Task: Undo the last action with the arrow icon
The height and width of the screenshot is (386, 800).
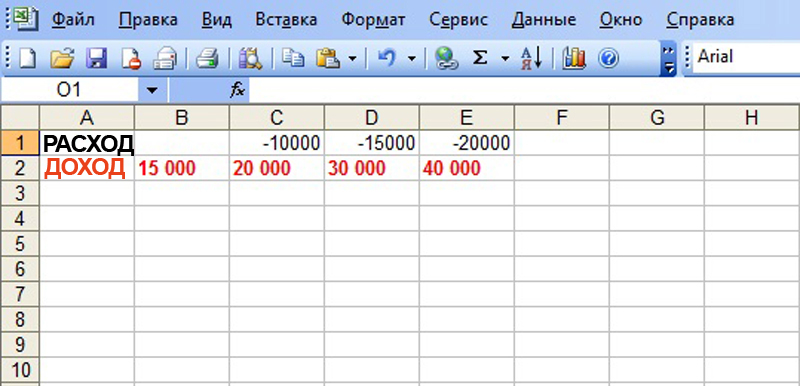Action: pyautogui.click(x=387, y=58)
